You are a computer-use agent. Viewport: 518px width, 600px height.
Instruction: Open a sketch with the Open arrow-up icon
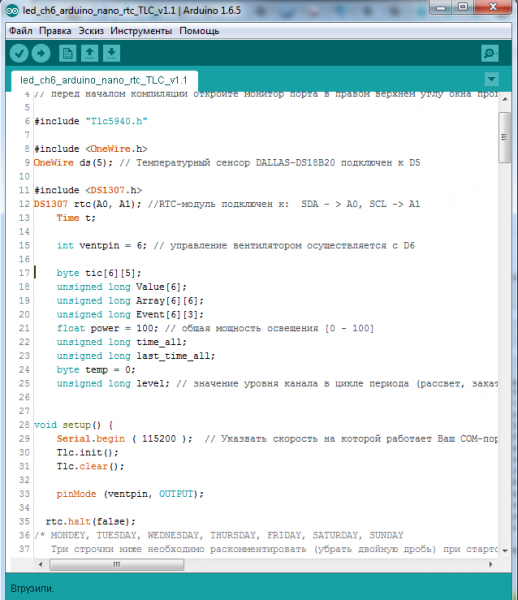point(90,53)
